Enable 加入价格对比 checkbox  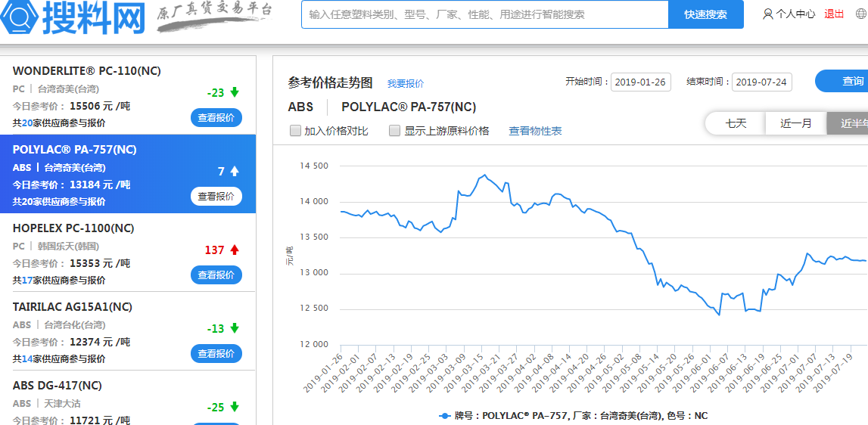click(296, 131)
